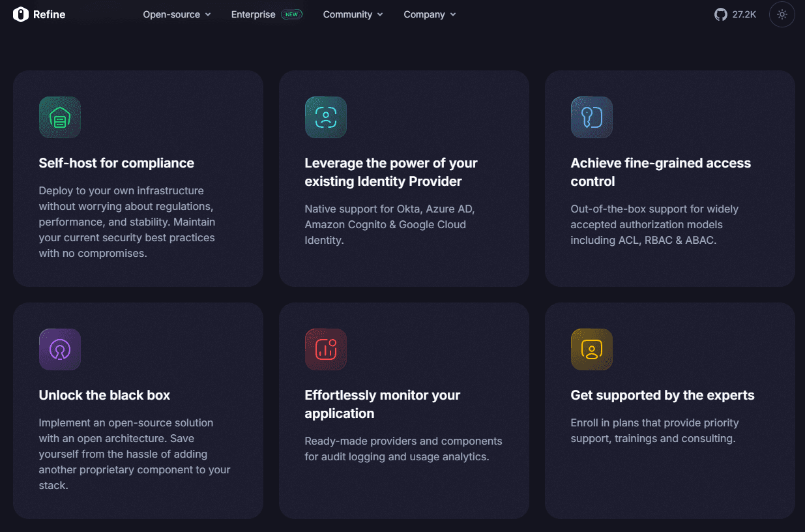
Task: Select the 'Unlock the black box' heading
Action: point(104,395)
